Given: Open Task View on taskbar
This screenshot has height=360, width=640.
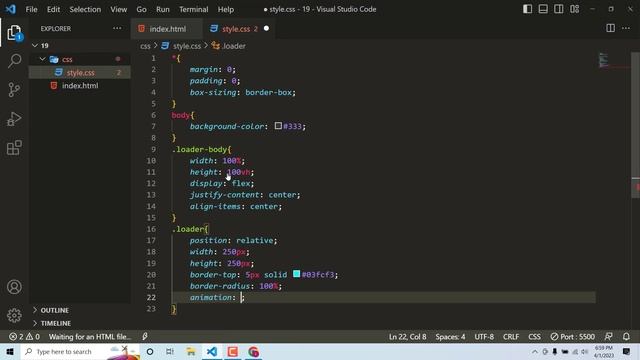Looking at the screenshot, I should click(x=170, y=351).
